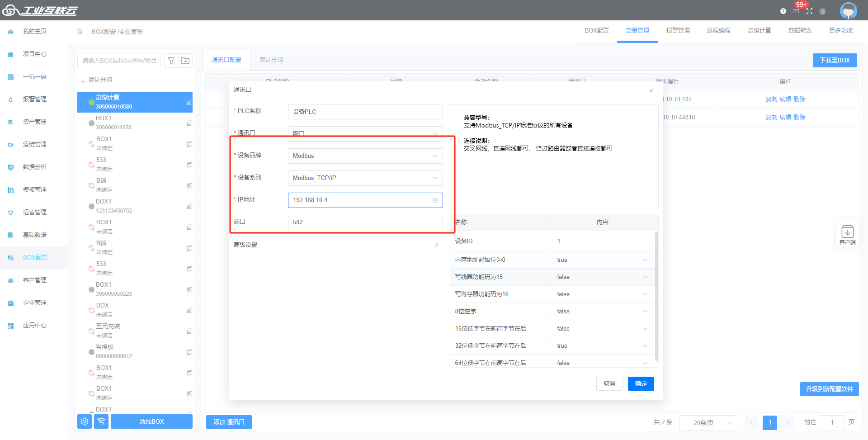Clear the IP地址 field with the clear icon
The image size is (868, 440).
tap(435, 200)
